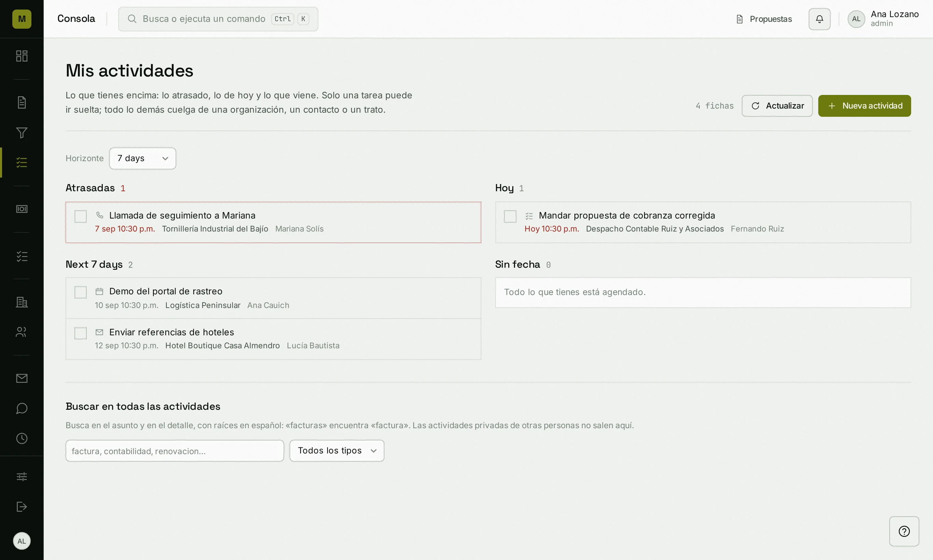Focus the Busca o ejecuta un comando field
The width and height of the screenshot is (933, 560).
coord(218,19)
